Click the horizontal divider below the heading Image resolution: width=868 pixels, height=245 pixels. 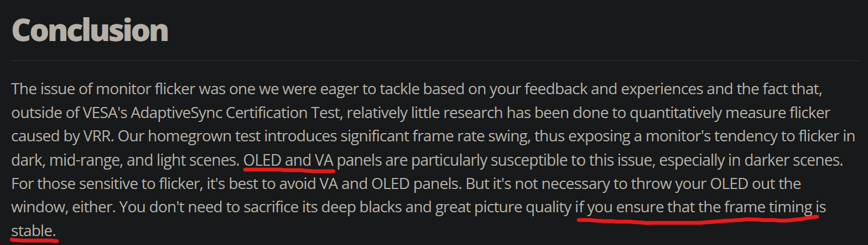click(x=435, y=60)
